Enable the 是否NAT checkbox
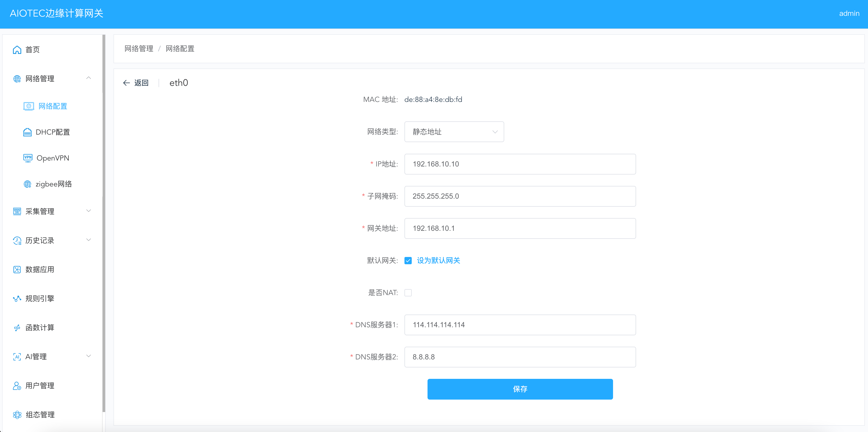 (408, 293)
